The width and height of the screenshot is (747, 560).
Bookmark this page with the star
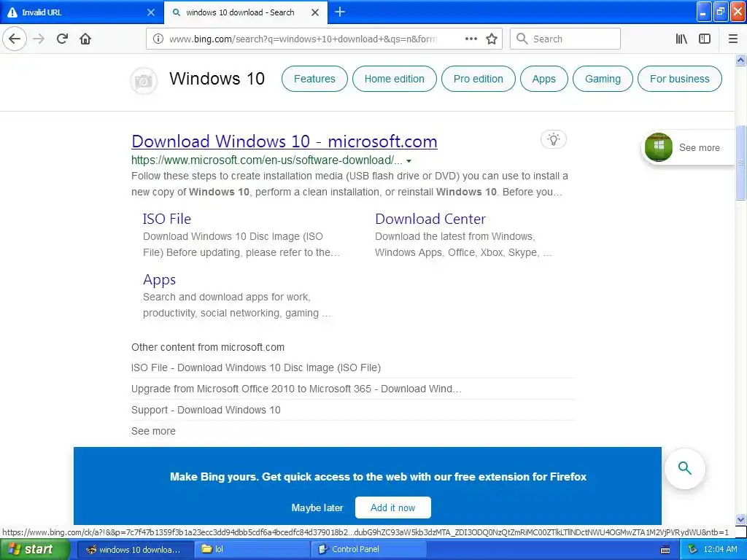tap(492, 39)
